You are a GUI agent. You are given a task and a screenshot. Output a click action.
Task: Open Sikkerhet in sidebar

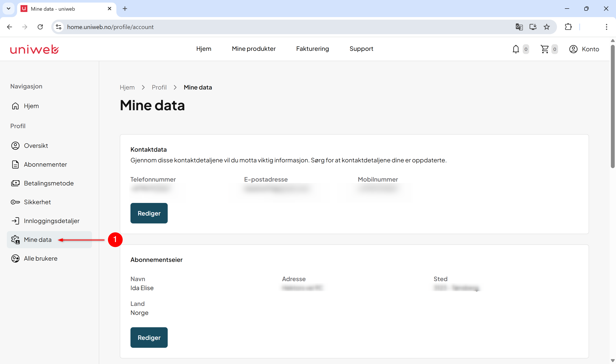[49, 202]
